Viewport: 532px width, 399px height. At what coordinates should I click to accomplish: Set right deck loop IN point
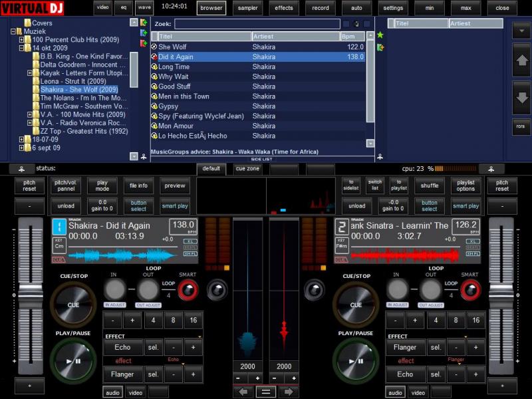(397, 289)
